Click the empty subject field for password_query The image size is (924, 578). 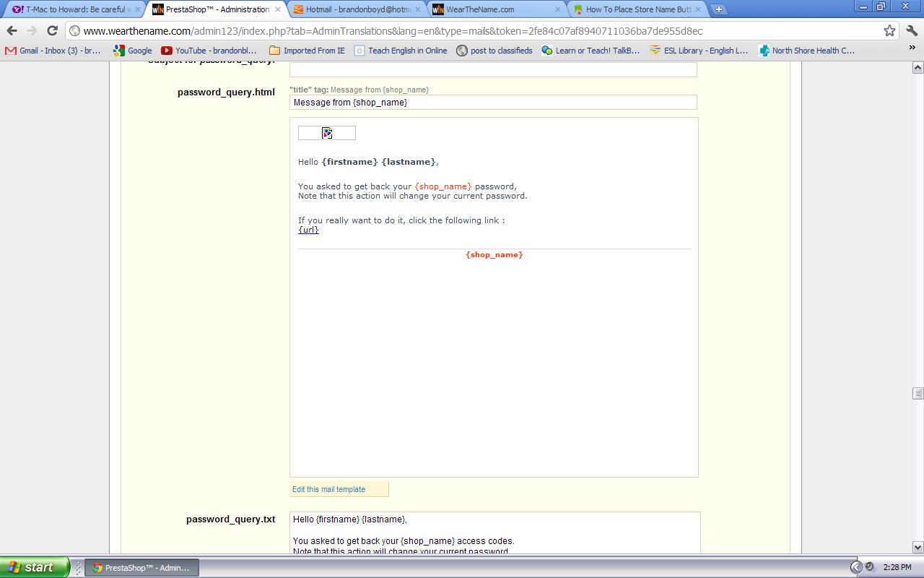coord(493,69)
